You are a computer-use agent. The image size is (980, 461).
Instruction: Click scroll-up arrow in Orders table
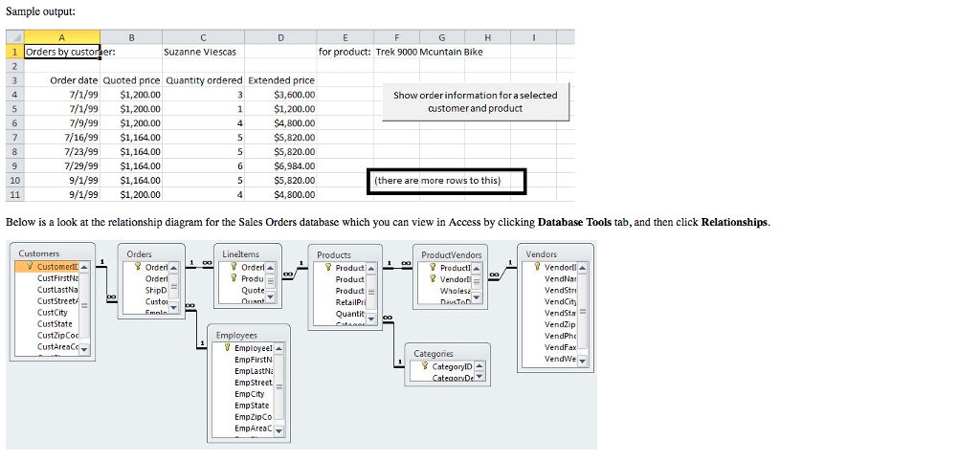[174, 268]
